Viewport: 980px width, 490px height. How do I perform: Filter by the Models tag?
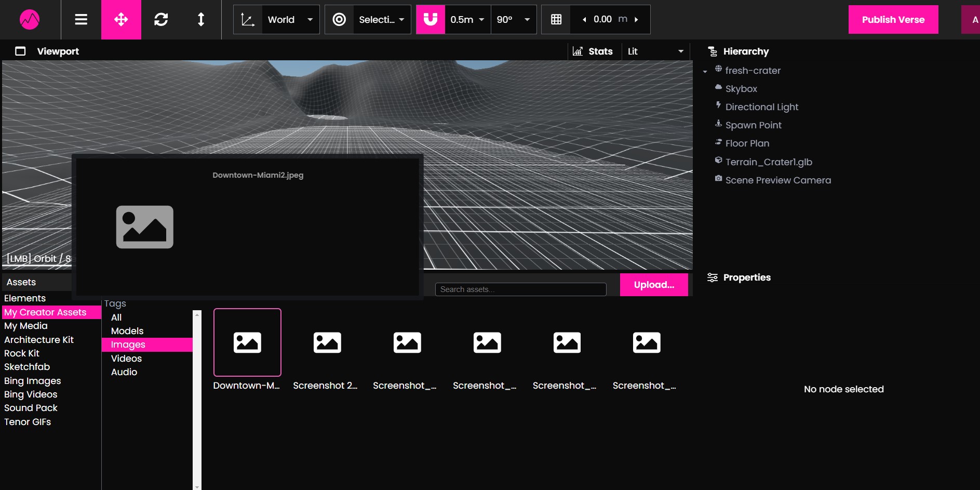[x=127, y=331]
